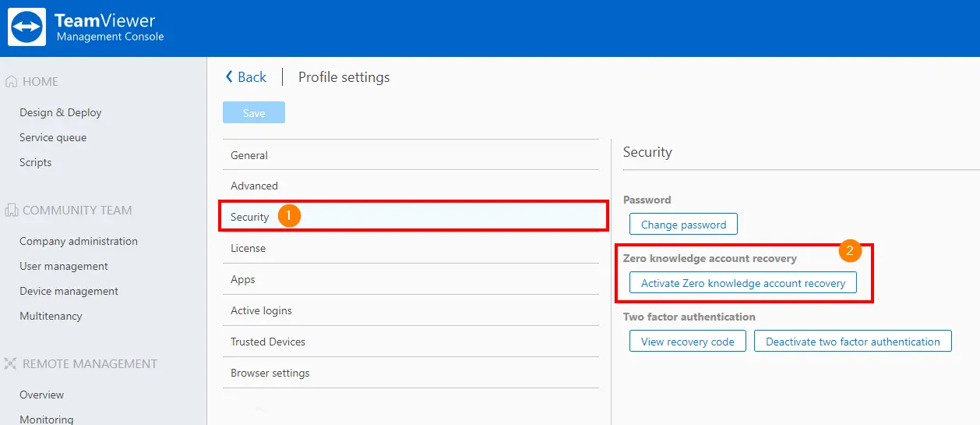
Task: Select the Advanced settings tab
Action: pos(411,186)
